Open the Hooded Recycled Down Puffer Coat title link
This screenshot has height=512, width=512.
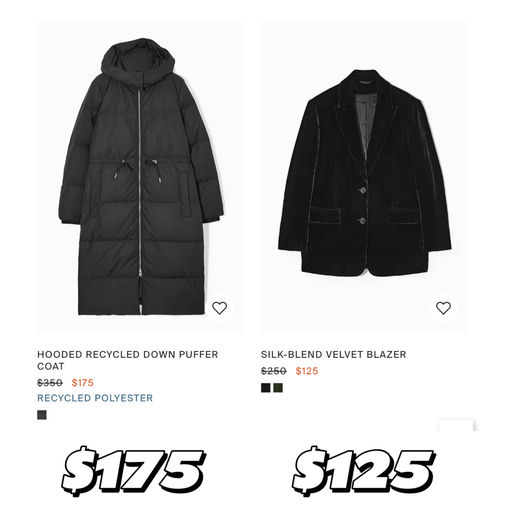point(128,360)
